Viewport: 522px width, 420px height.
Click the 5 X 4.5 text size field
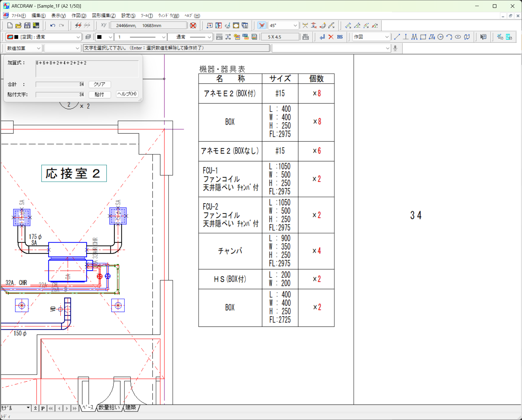pyautogui.click(x=280, y=37)
